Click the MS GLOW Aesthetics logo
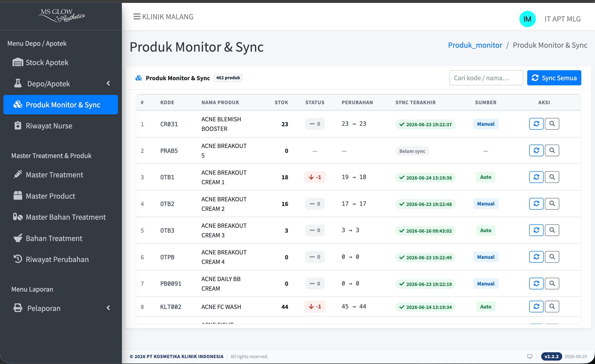The image size is (595, 364). point(61,15)
